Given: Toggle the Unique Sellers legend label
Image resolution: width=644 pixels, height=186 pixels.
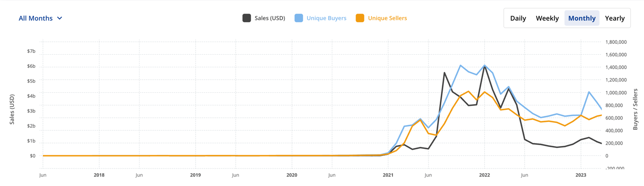Looking at the screenshot, I should click(387, 18).
